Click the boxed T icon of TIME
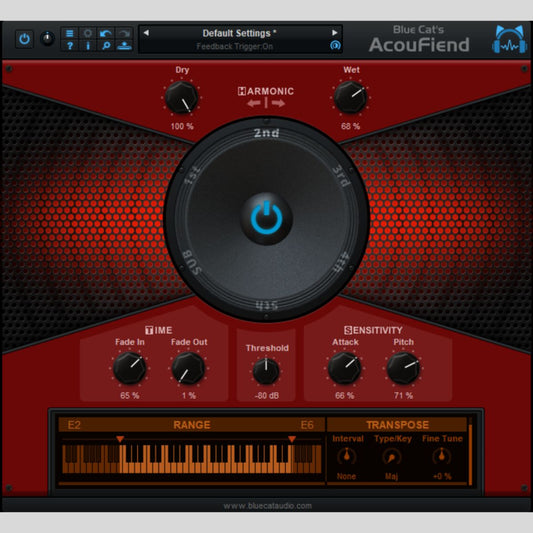The image size is (533, 533). click(x=149, y=330)
